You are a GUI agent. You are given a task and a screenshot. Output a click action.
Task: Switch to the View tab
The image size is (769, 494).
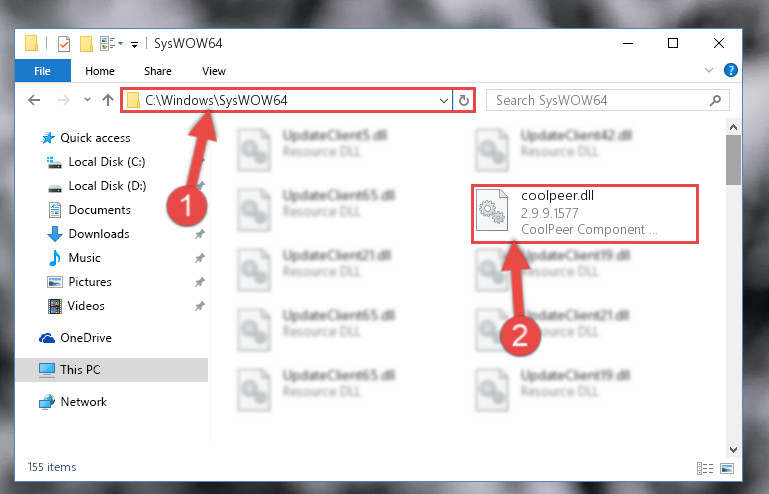point(214,71)
